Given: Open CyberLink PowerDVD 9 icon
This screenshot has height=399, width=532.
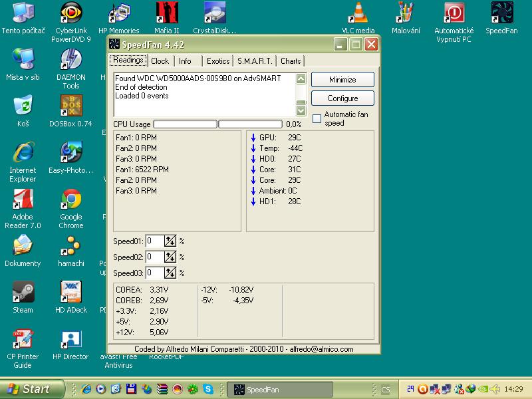Looking at the screenshot, I should point(71,13).
